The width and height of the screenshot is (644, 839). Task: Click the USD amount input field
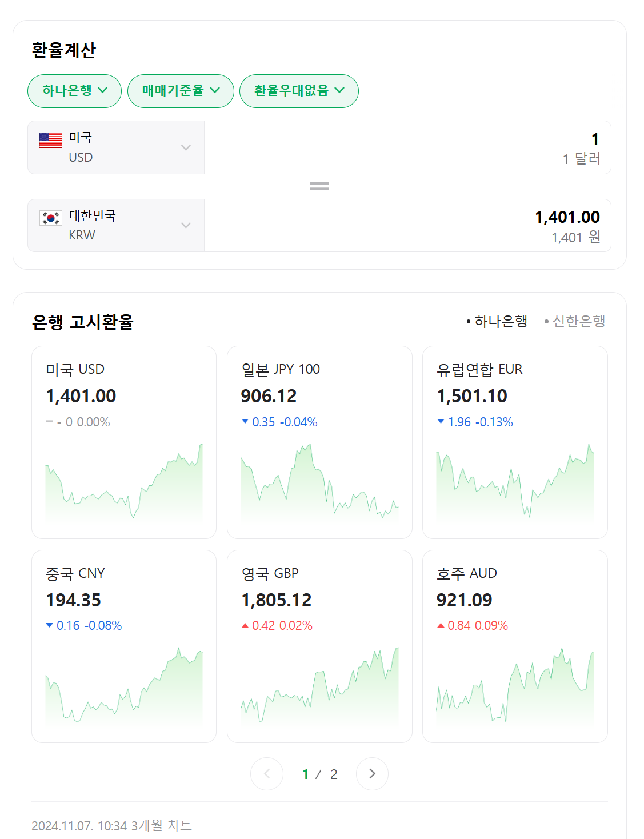(407, 147)
